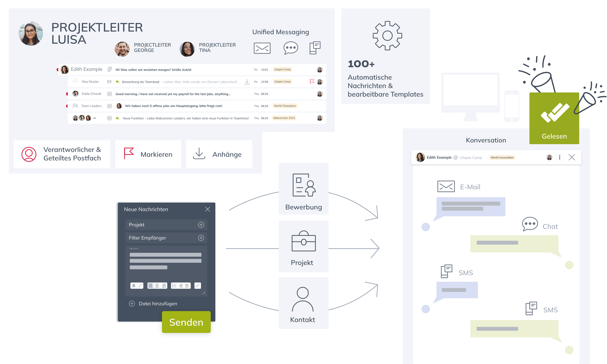Toggle italic formatting in message editor

point(140,285)
